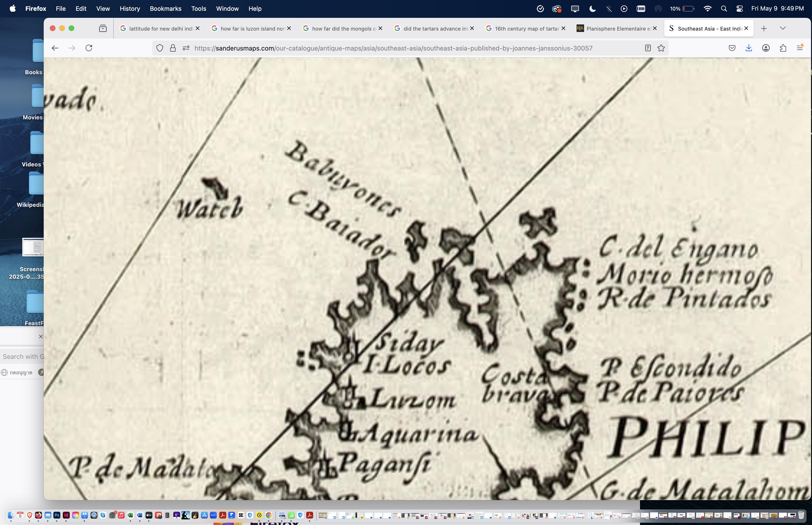This screenshot has height=525, width=812.
Task: Open Microsoft Word from the Dock
Action: tap(140, 515)
